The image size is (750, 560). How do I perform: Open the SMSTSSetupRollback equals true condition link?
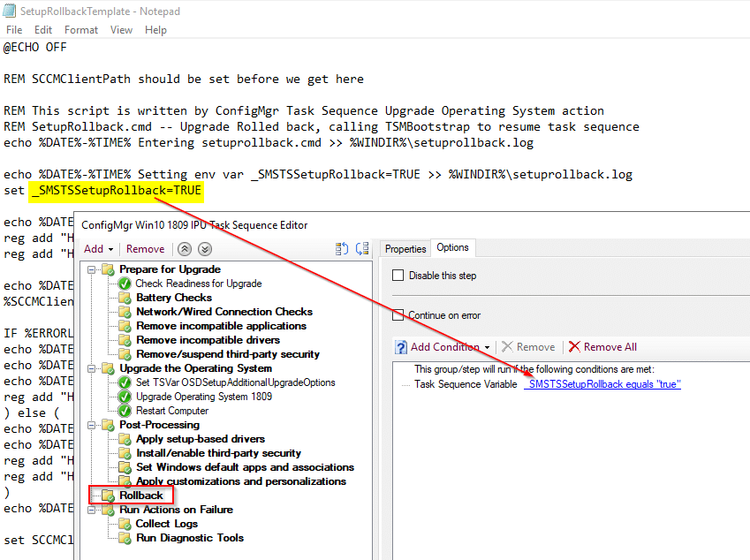(602, 384)
